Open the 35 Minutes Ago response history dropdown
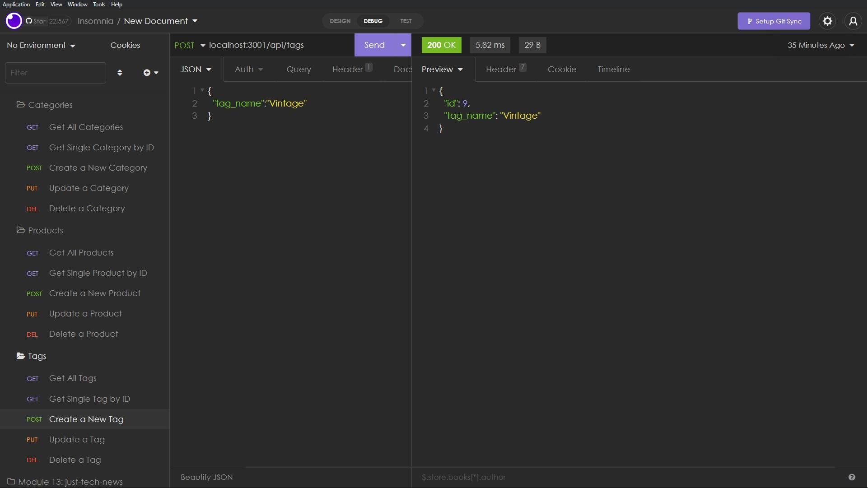This screenshot has height=488, width=868. pos(821,45)
